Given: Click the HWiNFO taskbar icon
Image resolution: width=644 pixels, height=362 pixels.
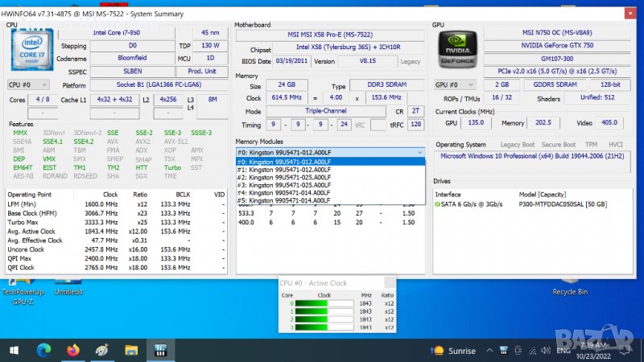Looking at the screenshot, I should click(x=160, y=351).
